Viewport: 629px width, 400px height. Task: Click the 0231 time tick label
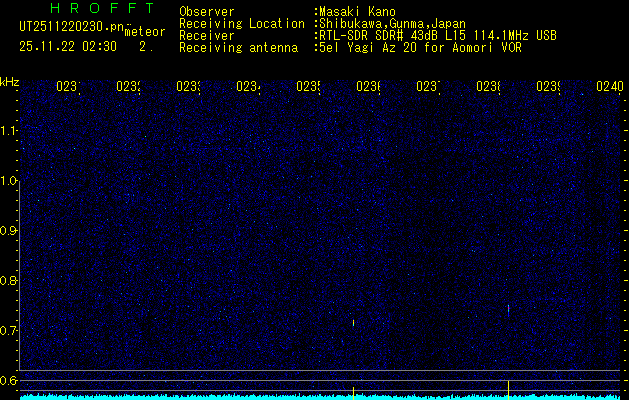click(68, 86)
